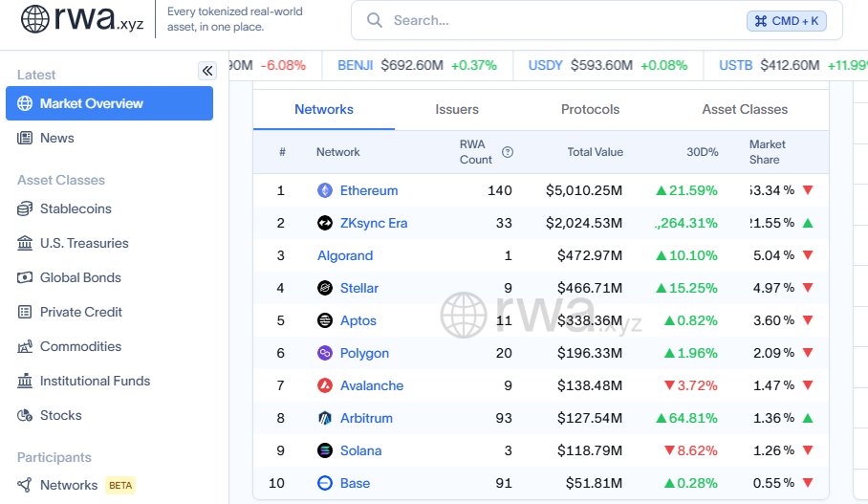Click the Stablecoins coins icon
Screen dimensions: 868x504
[25, 208]
